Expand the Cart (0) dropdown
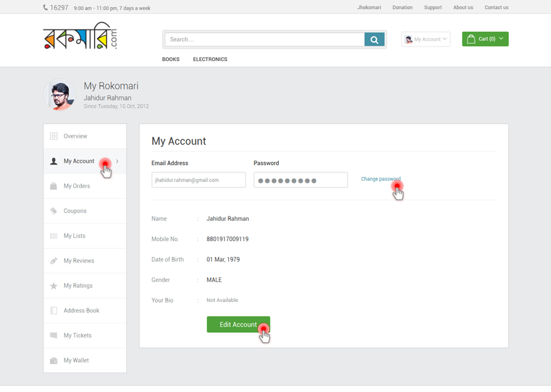Screen dimensions: 551x392 [485, 39]
